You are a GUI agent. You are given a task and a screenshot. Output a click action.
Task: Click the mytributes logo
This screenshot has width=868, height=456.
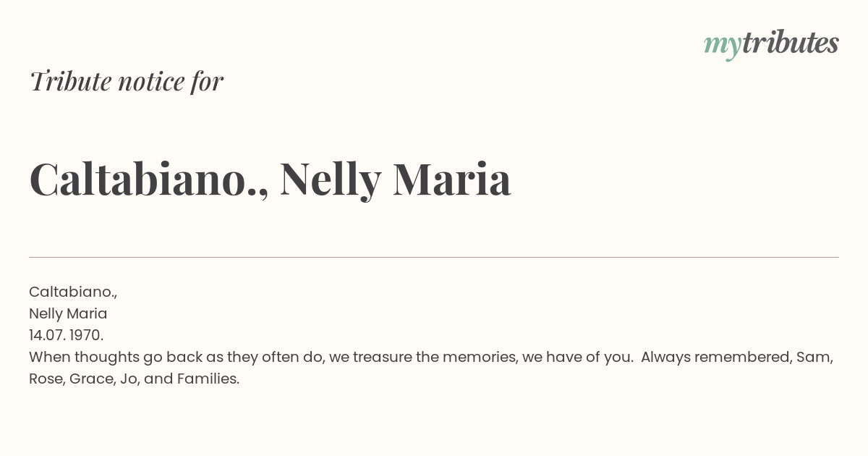tap(771, 44)
